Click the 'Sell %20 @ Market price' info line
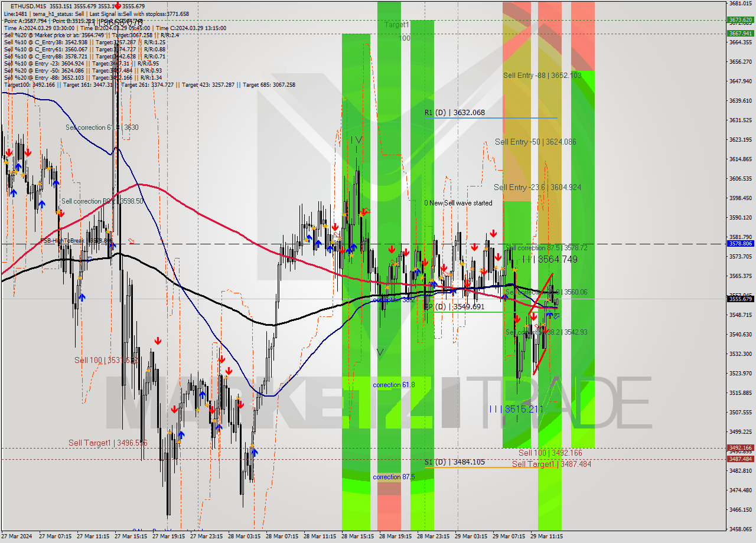 coord(92,35)
